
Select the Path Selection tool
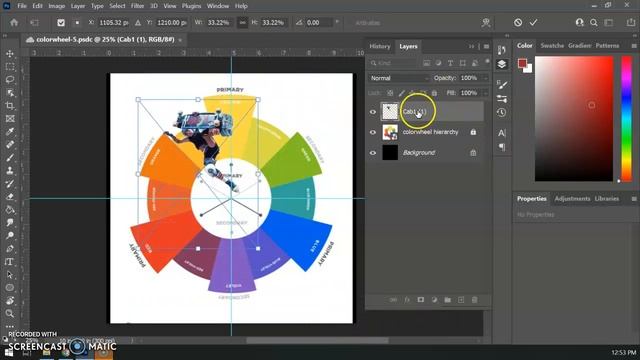[x=10, y=275]
